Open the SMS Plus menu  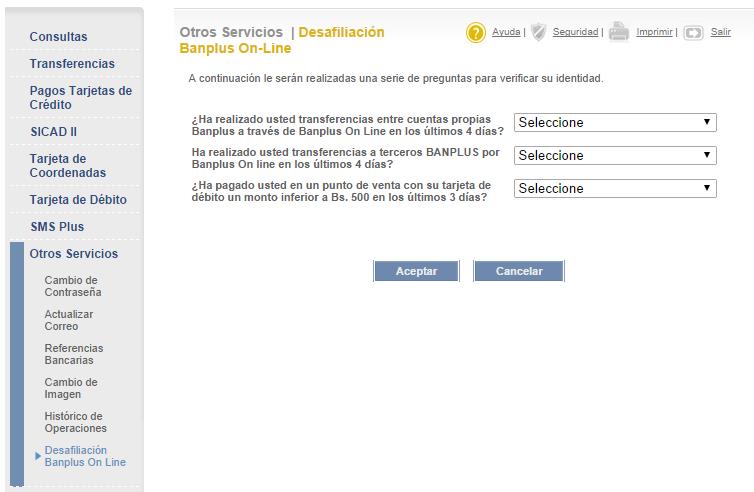57,227
